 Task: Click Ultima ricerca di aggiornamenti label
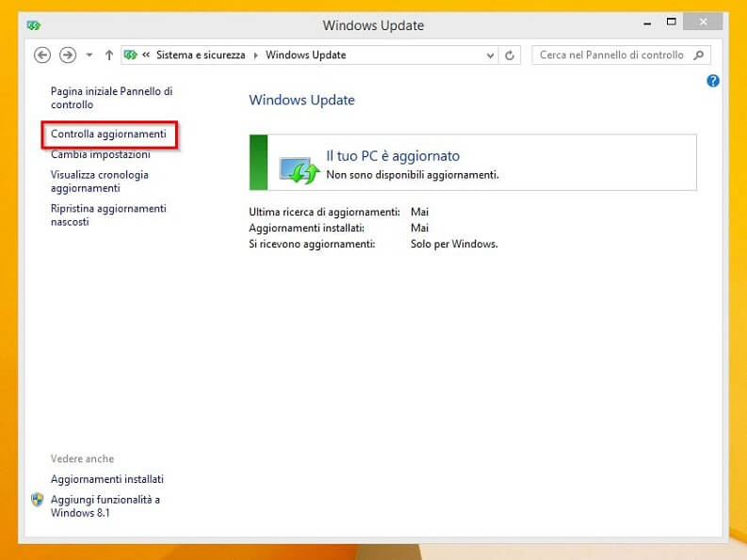[x=324, y=212]
